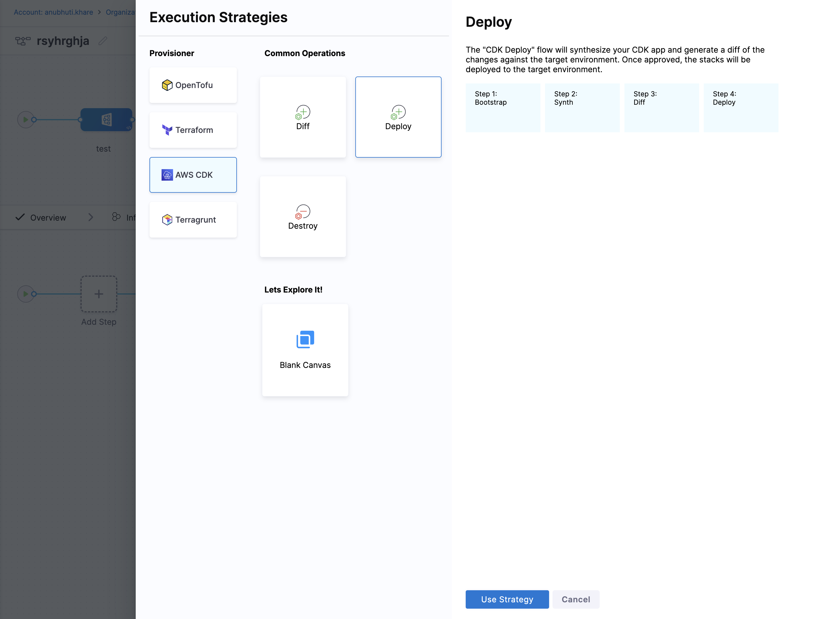Click the Step 3: Diff tile
Image resolution: width=840 pixels, height=619 pixels.
click(662, 108)
